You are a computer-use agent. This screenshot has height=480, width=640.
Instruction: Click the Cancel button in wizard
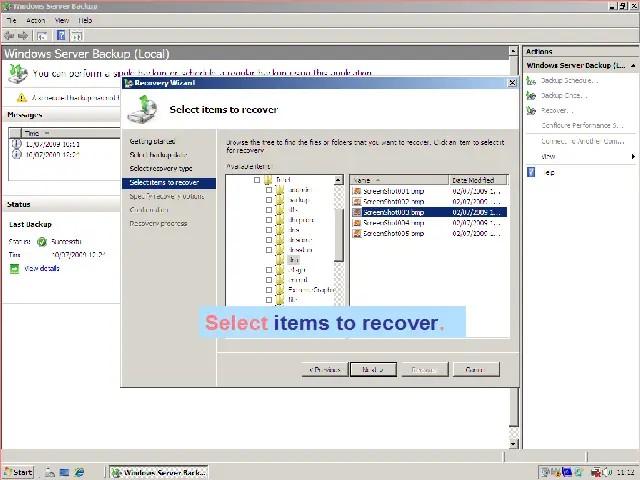pos(476,370)
